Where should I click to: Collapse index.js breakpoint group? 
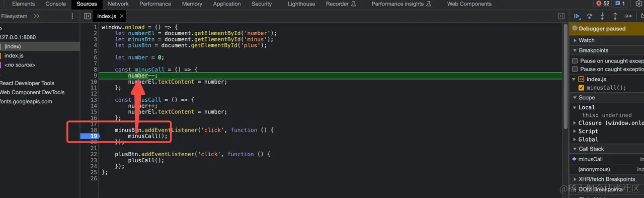(574, 79)
